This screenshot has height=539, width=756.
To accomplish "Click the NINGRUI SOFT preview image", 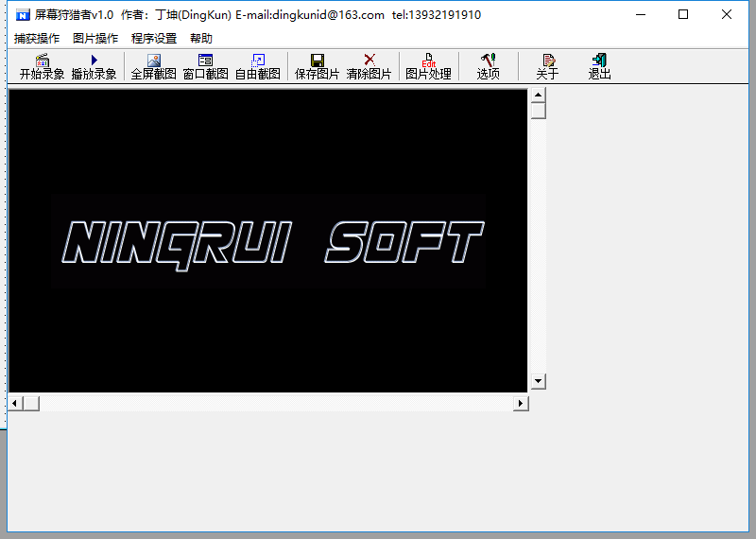I will [268, 240].
